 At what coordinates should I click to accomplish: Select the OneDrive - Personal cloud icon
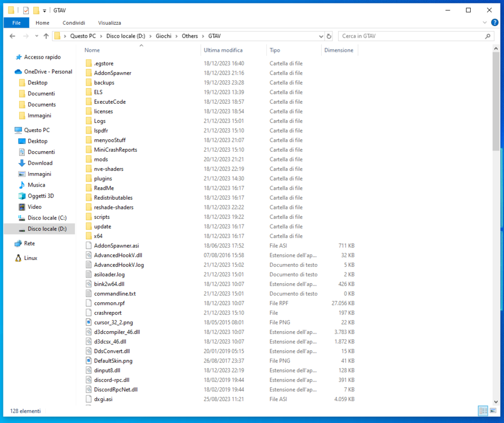[18, 71]
